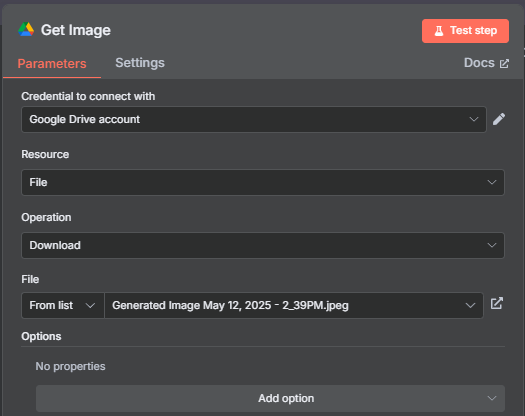The width and height of the screenshot is (525, 416).
Task: Click the chevron in the Resource field
Action: click(492, 182)
